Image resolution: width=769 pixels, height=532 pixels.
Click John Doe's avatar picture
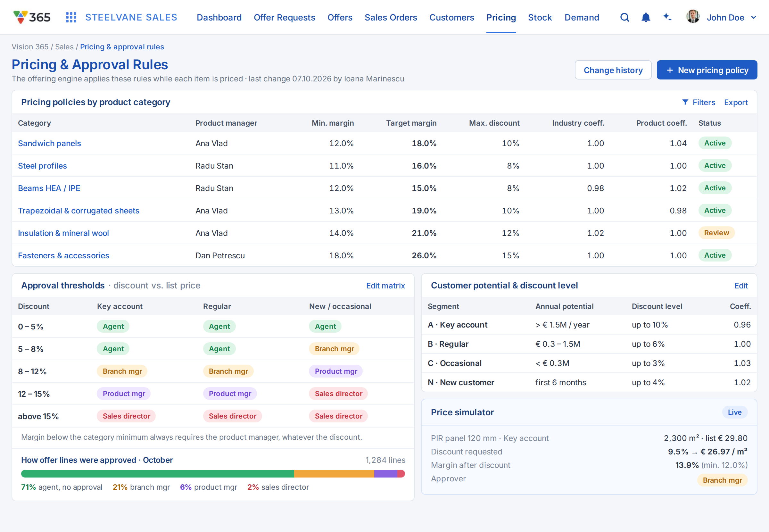point(693,17)
